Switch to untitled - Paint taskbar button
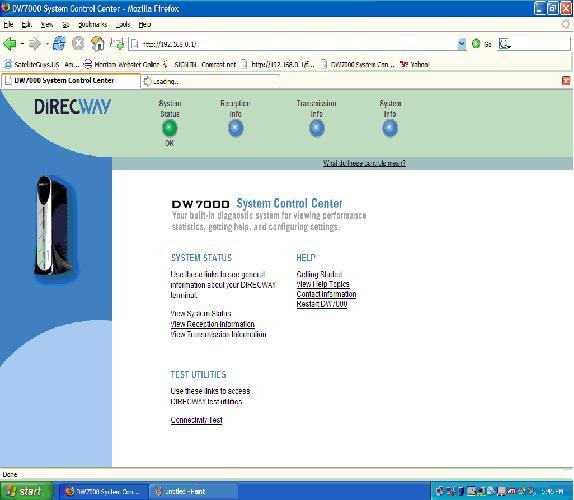Viewport: 574px width, 500px height. (x=193, y=491)
